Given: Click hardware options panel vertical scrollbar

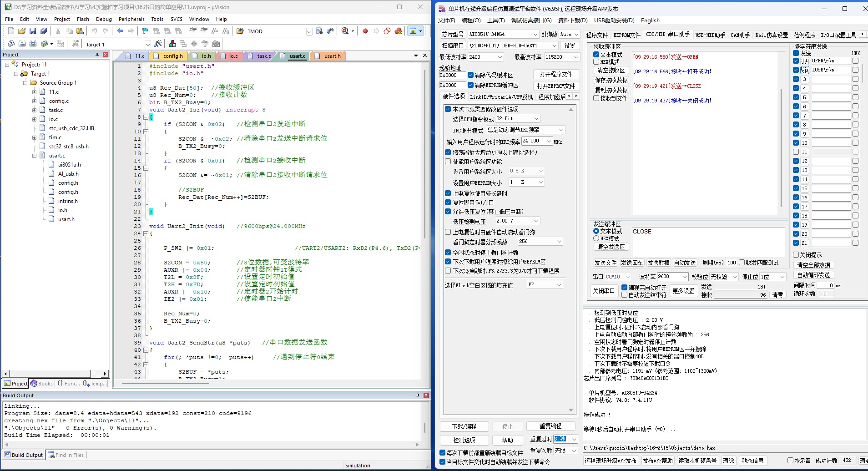Looking at the screenshot, I should coord(571,259).
